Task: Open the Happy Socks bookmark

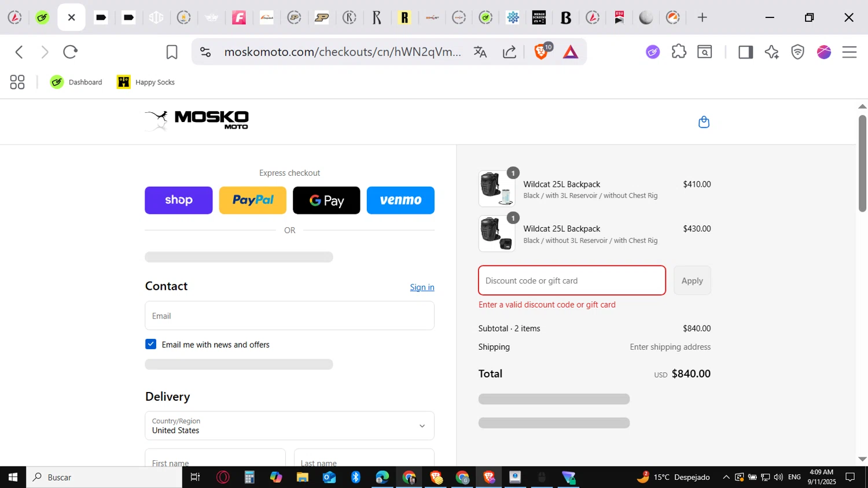Action: pyautogui.click(x=146, y=82)
